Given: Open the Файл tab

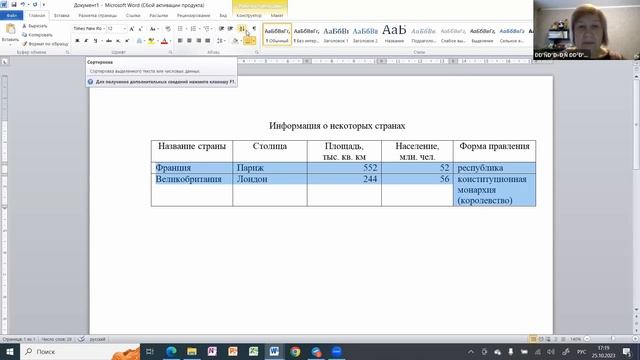Looking at the screenshot, I should click(11, 16).
